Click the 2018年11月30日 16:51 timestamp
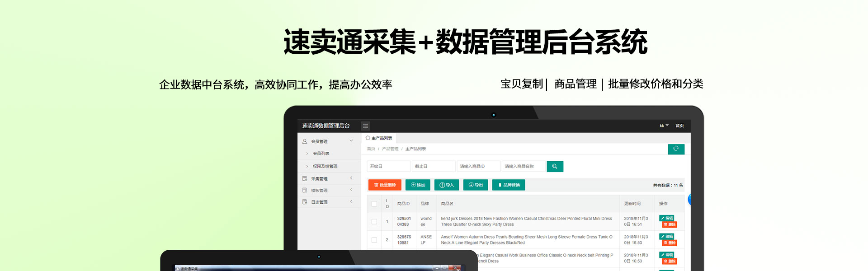 pyautogui.click(x=636, y=221)
